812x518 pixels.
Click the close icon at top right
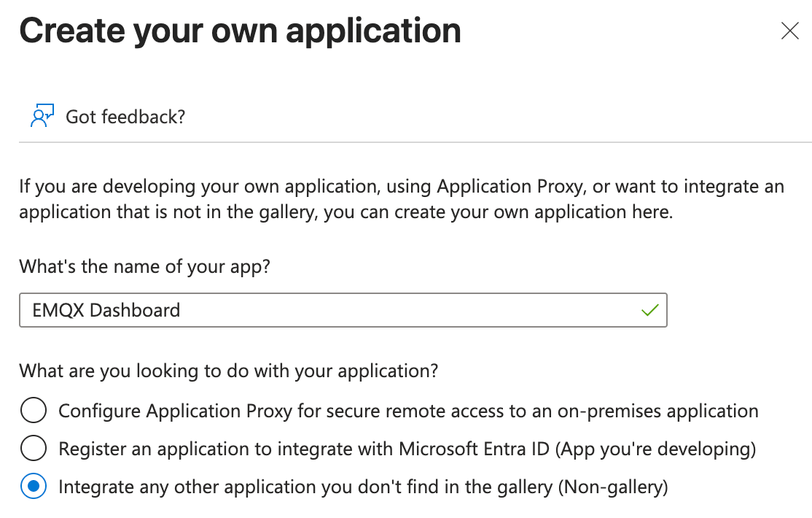(x=790, y=31)
